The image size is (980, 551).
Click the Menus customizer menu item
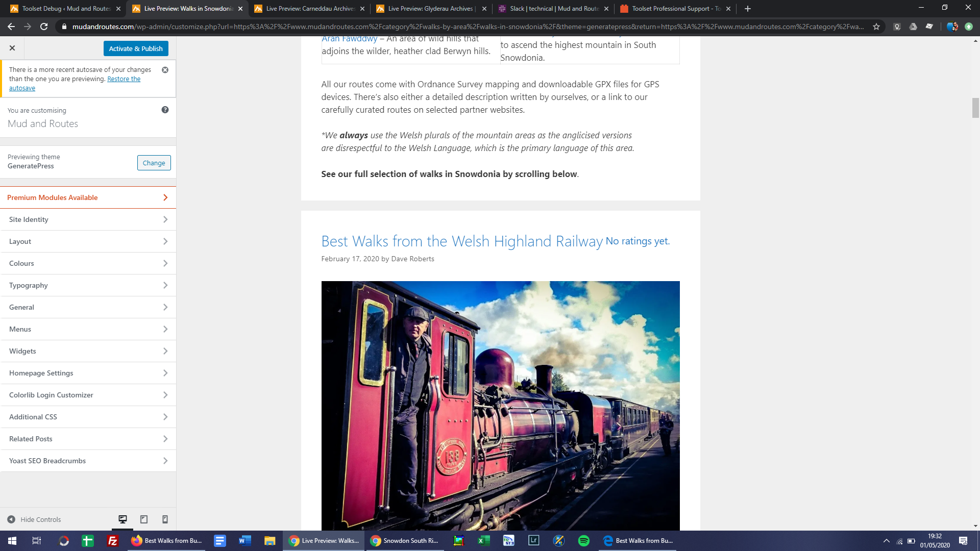[x=88, y=329]
